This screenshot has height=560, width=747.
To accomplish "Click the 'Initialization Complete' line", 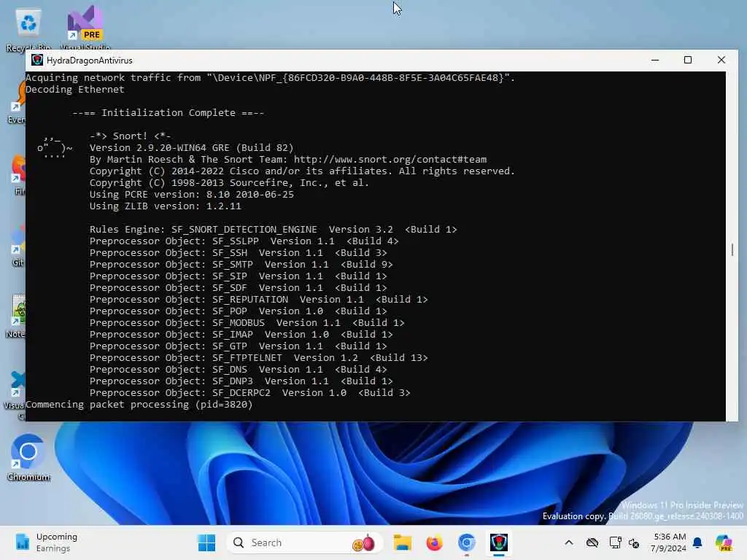I will [x=169, y=113].
